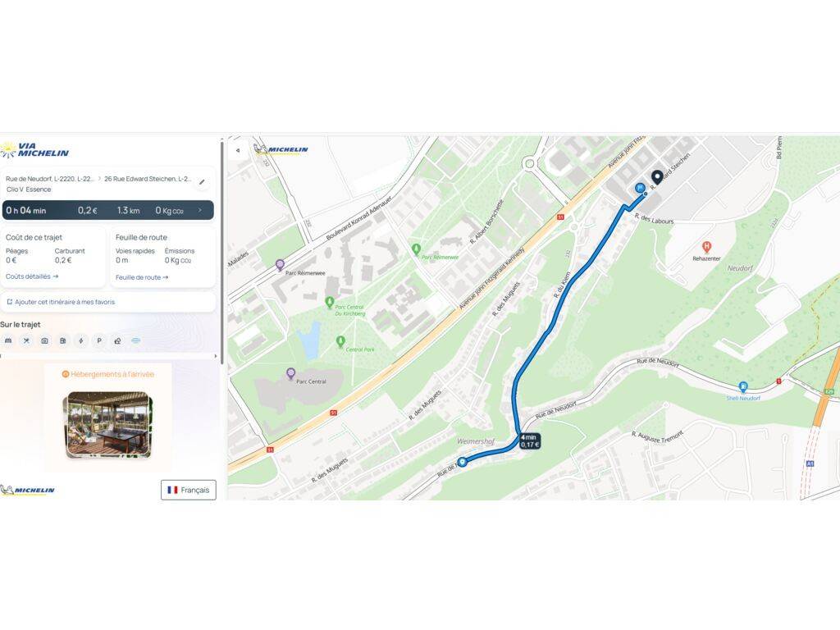Show parking along the route
Screen dimensions: 840x630
pos(99,340)
